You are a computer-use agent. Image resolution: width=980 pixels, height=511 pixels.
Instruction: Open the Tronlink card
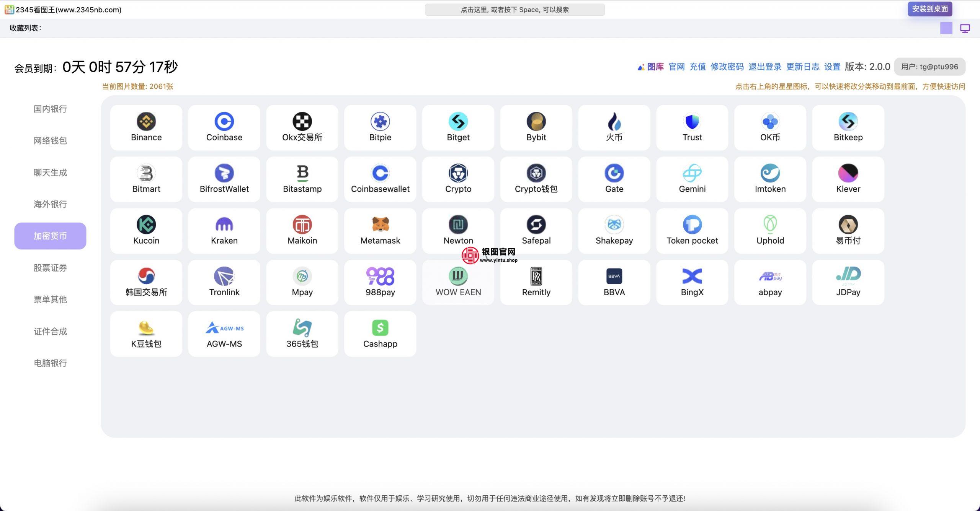coord(224,283)
